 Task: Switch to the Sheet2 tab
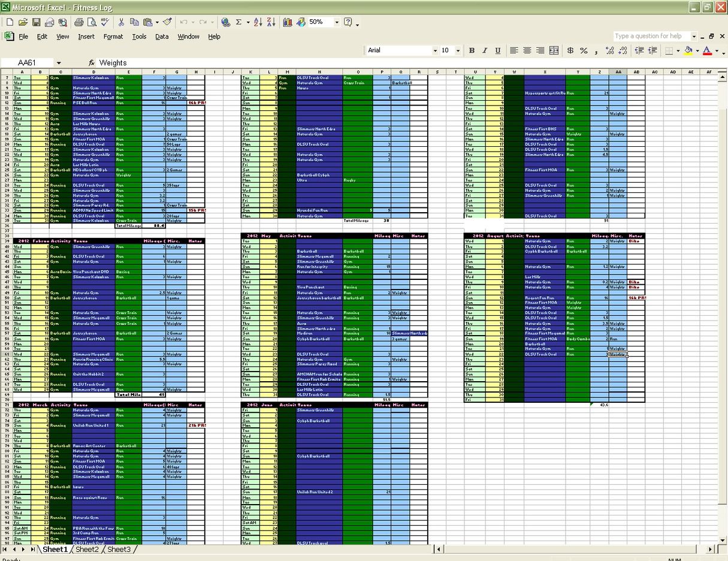(87, 549)
